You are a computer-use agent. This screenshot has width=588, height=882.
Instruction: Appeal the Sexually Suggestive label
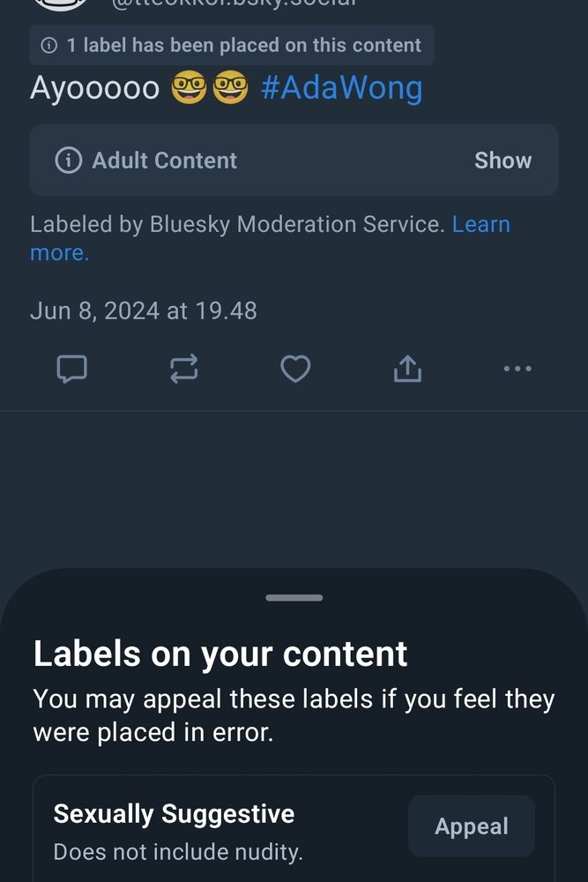coord(471,826)
